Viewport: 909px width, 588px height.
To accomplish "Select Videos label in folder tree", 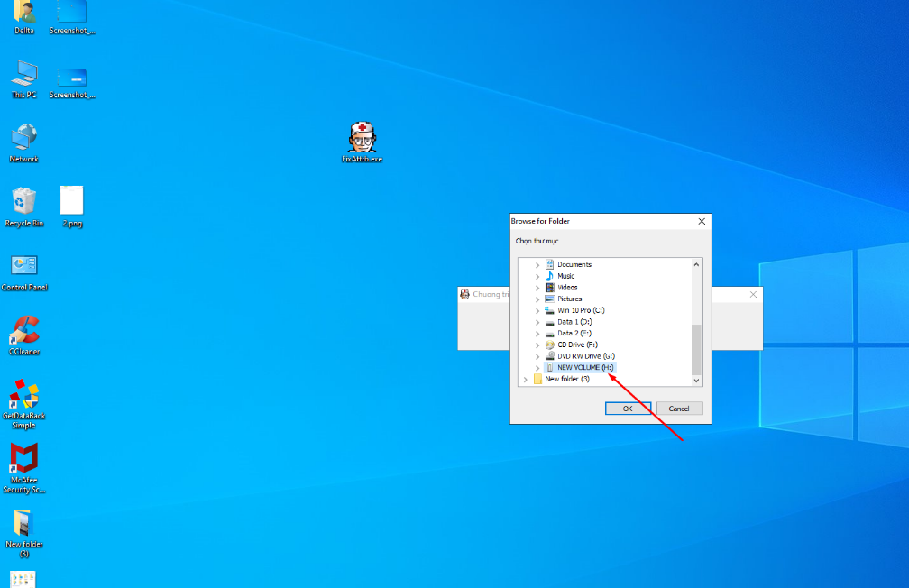I will 567,288.
